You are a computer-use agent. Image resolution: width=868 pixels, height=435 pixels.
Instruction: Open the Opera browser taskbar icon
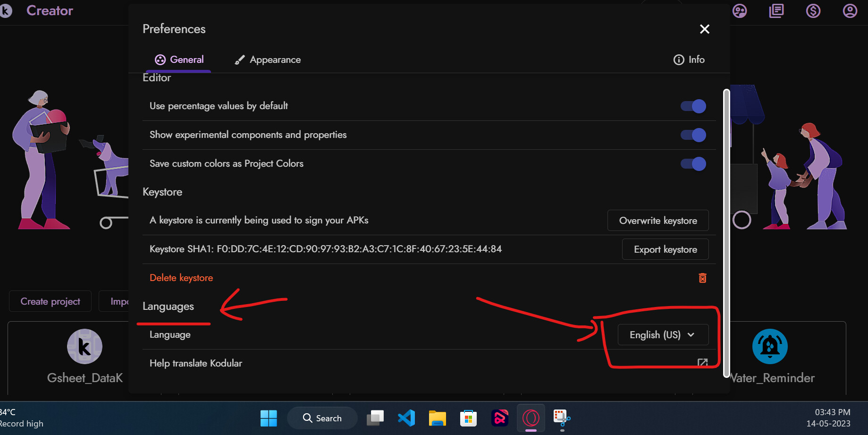531,418
